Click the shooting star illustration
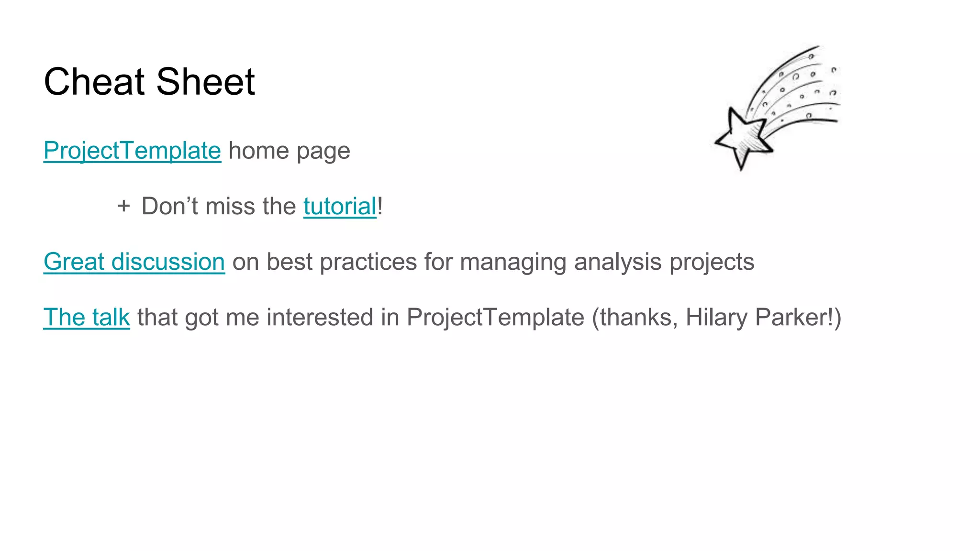 point(778,108)
